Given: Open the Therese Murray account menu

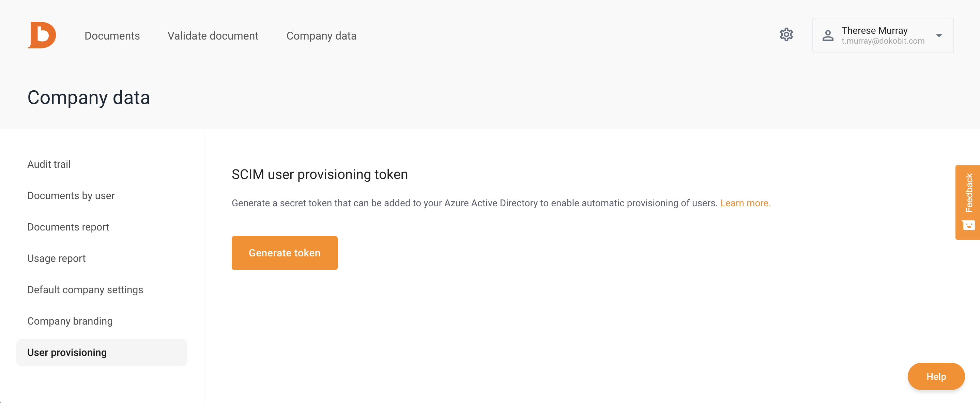Looking at the screenshot, I should (883, 35).
